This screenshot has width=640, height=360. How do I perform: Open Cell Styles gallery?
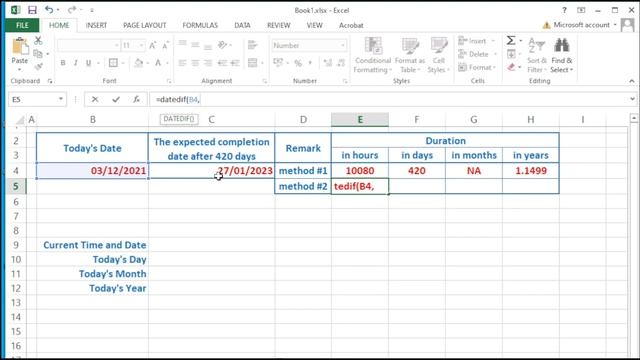[x=438, y=55]
